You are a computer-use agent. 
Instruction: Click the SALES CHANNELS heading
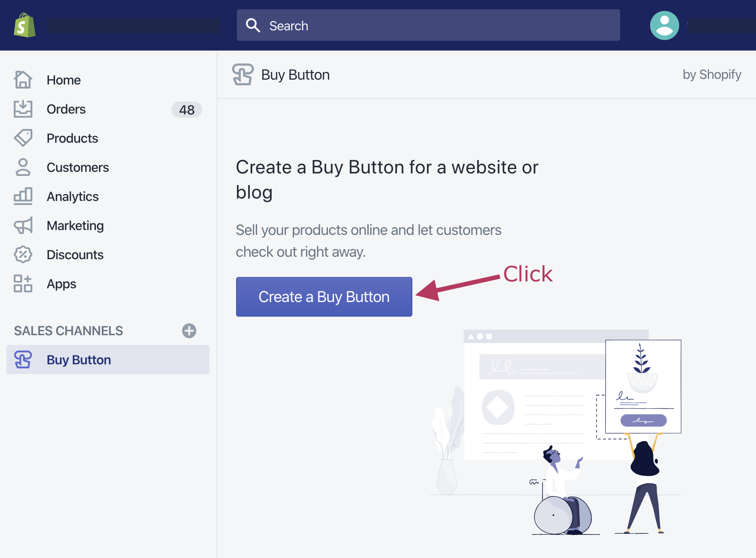[x=68, y=331]
